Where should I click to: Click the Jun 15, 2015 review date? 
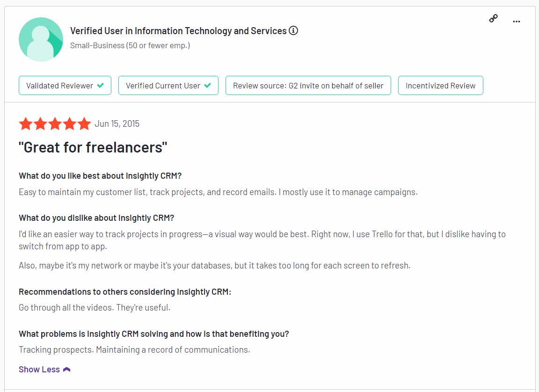tap(117, 123)
